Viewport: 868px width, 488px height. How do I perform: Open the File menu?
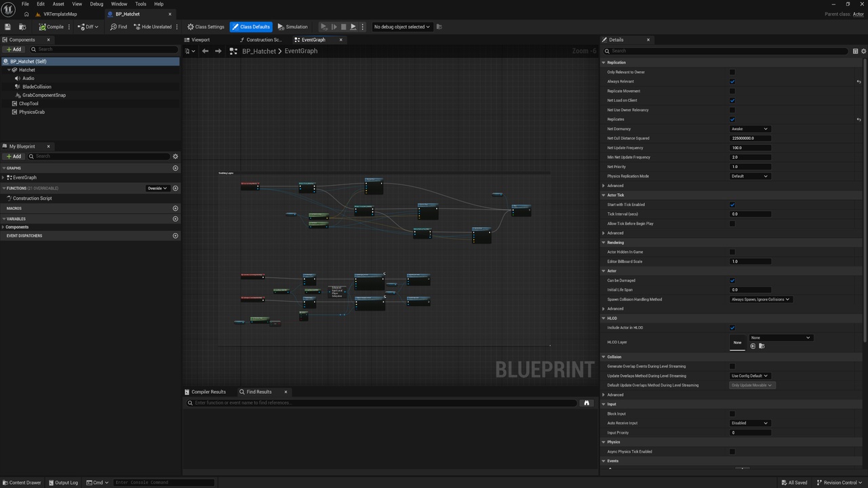pyautogui.click(x=25, y=4)
